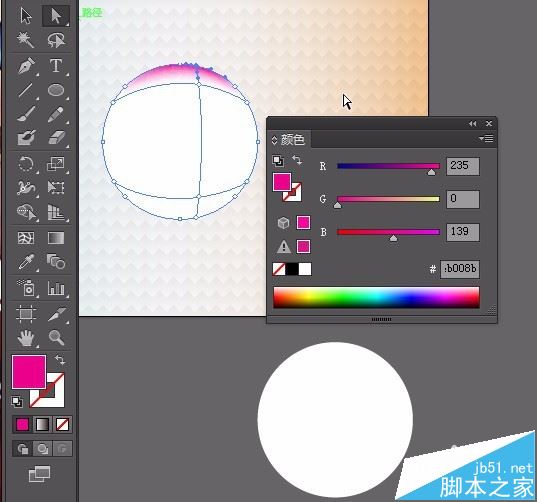Screen dimensions: 537x502
Task: Click the B value field showing 139
Action: coord(463,232)
